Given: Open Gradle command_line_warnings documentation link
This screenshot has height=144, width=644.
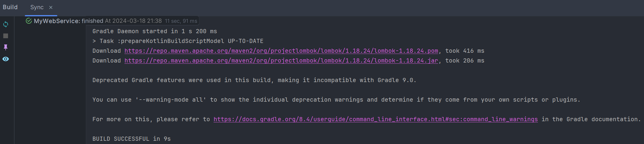Looking at the screenshot, I should 375,119.
